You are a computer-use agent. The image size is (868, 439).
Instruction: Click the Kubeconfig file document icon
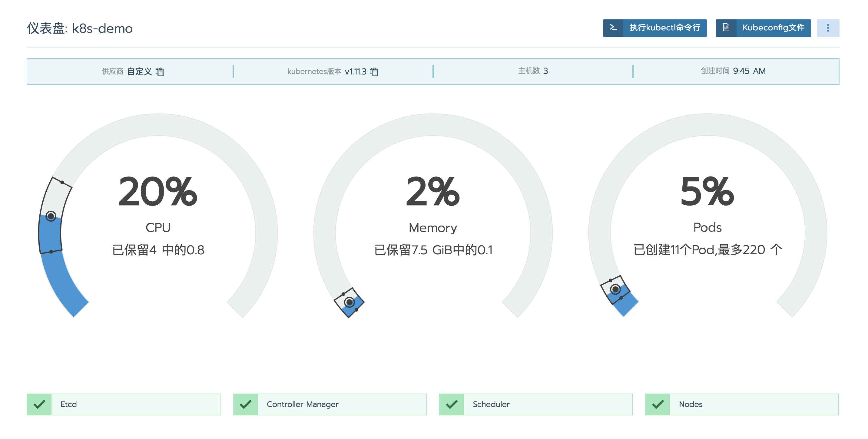coord(726,28)
